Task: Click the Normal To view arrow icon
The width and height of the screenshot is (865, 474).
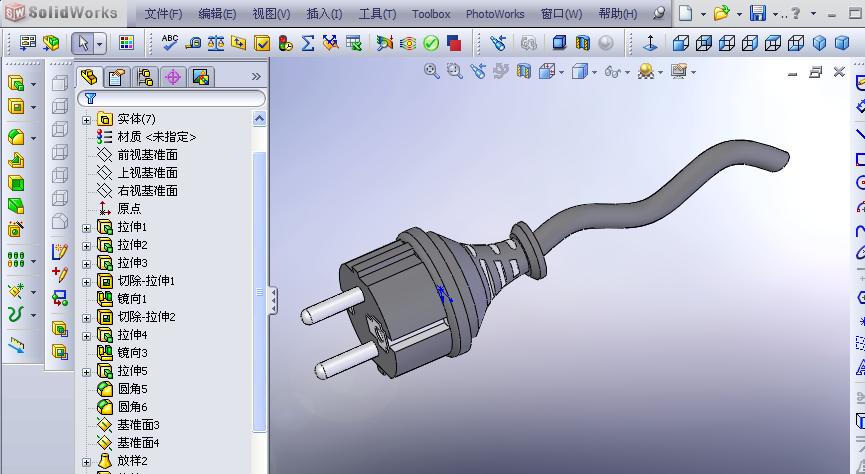Action: [x=650, y=43]
